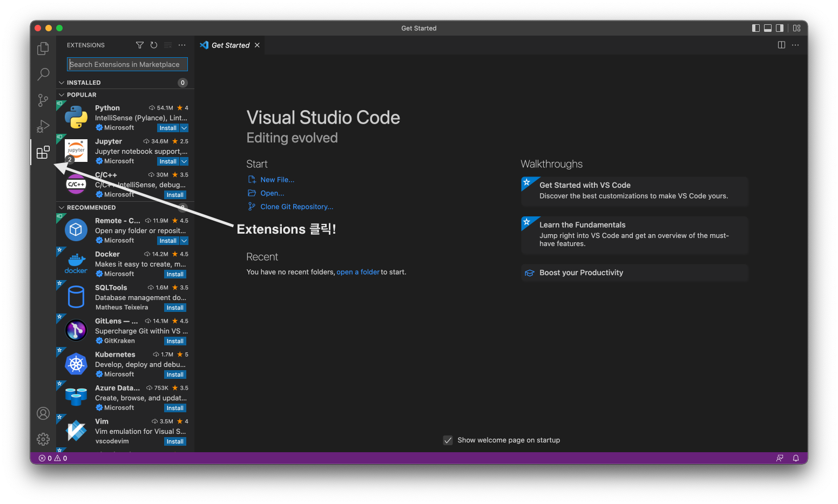Image resolution: width=838 pixels, height=504 pixels.
Task: Select the Azure Data... extension title
Action: [117, 388]
